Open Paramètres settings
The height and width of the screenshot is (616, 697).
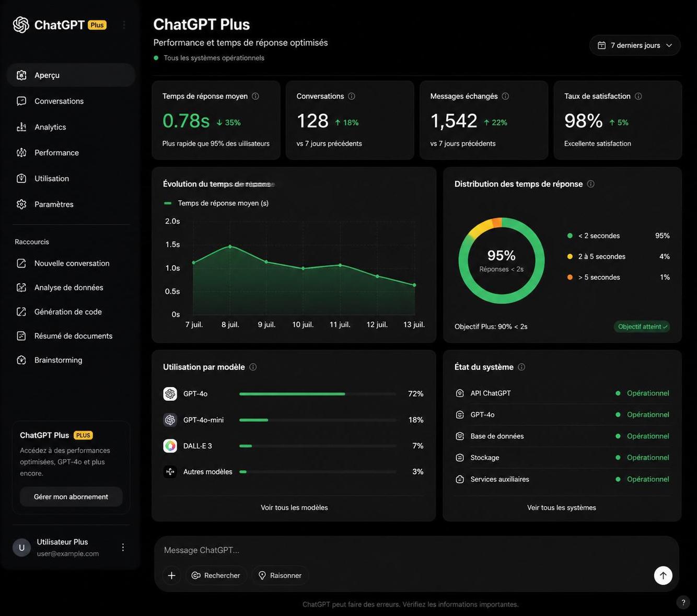tap(71, 204)
